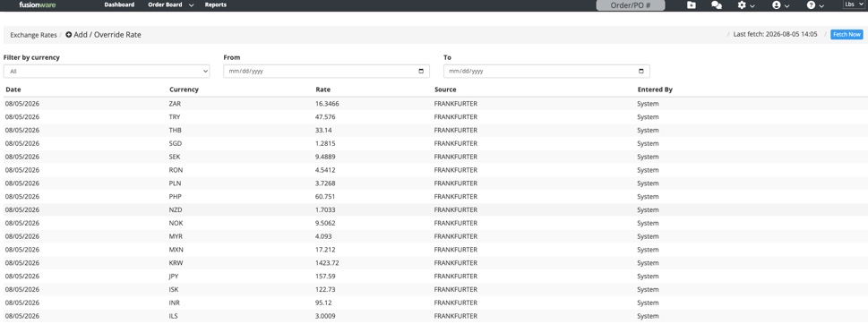Open the settings gear menu

click(747, 5)
